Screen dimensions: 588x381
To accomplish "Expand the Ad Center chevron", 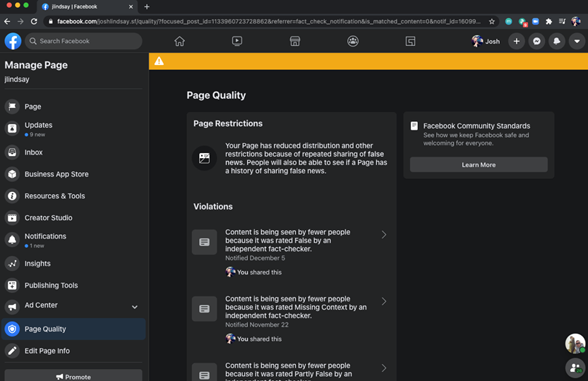I will 135,307.
